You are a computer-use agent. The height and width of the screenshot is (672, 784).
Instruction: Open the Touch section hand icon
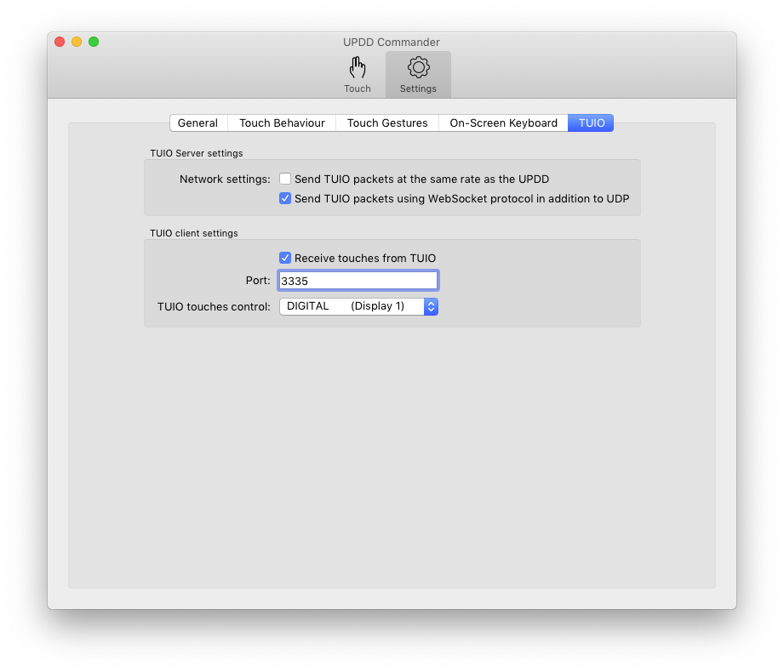(358, 68)
